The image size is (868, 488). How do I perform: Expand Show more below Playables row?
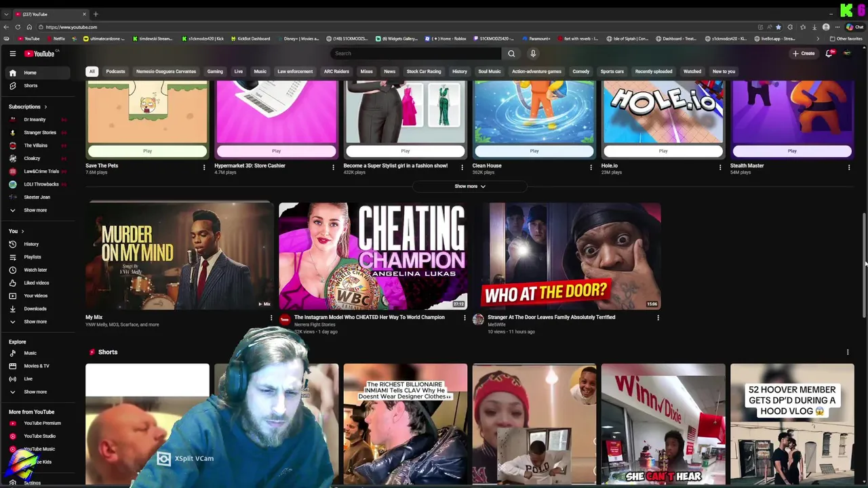(469, 186)
